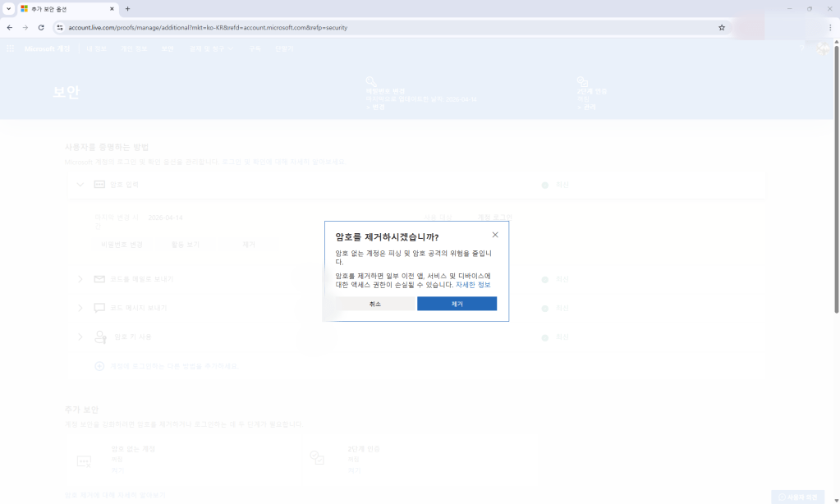The image size is (840, 504).
Task: Close the password removal dialog with X
Action: coord(494,235)
